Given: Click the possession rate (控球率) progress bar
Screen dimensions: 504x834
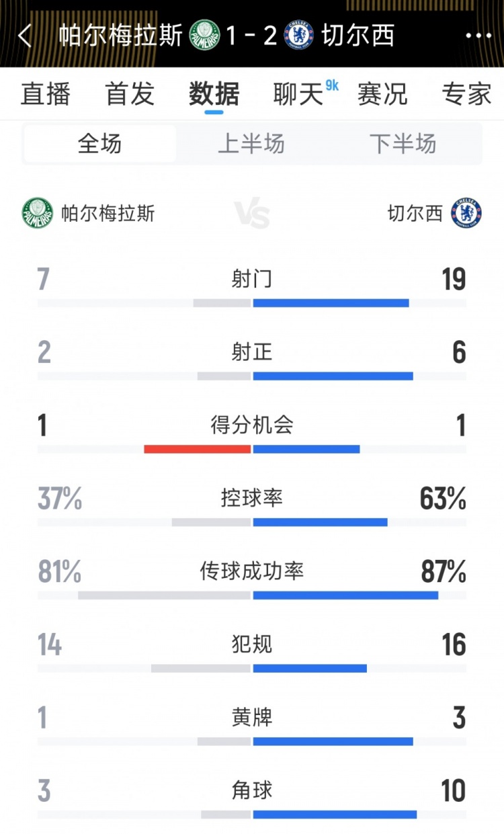Looking at the screenshot, I should coord(252,520).
